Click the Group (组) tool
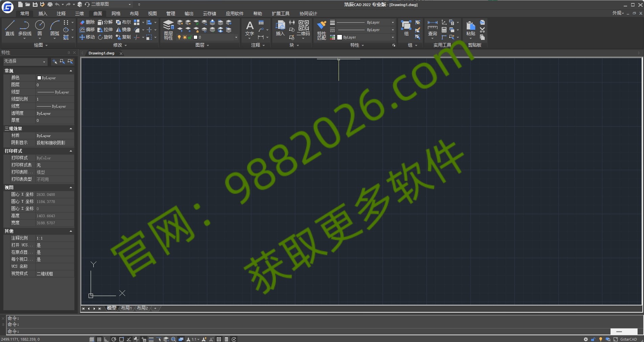 tap(406, 28)
